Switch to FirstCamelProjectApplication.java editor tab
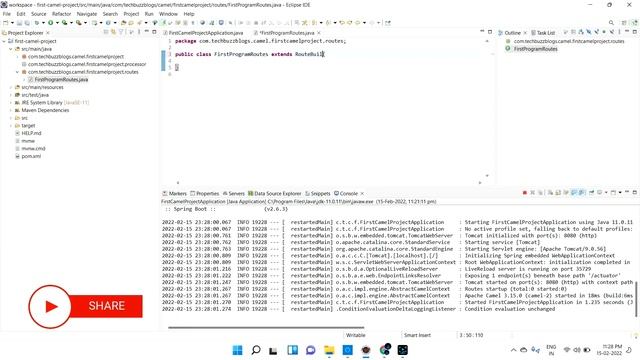This screenshot has width=640, height=360. pyautogui.click(x=203, y=33)
